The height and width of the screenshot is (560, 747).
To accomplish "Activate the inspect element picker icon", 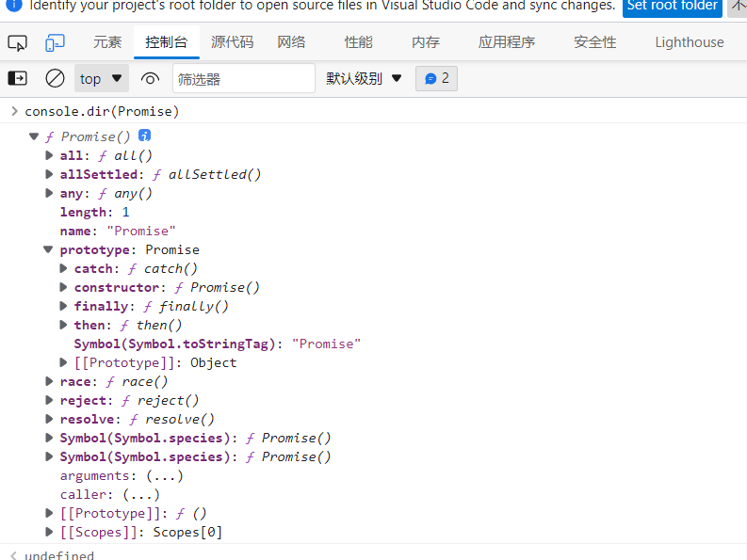I will point(18,43).
